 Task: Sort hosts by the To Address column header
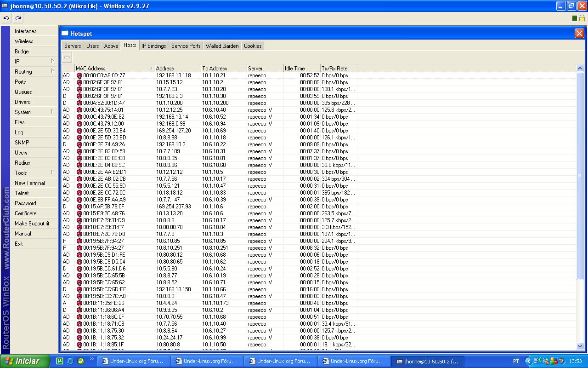tap(224, 69)
